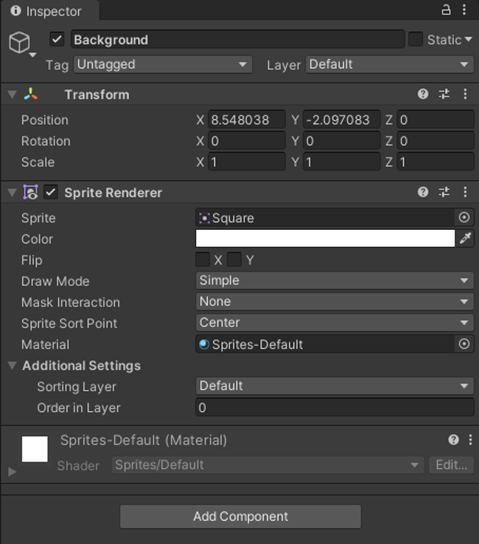The height and width of the screenshot is (544, 479).
Task: Click the Order in Layer input field
Action: (x=334, y=407)
